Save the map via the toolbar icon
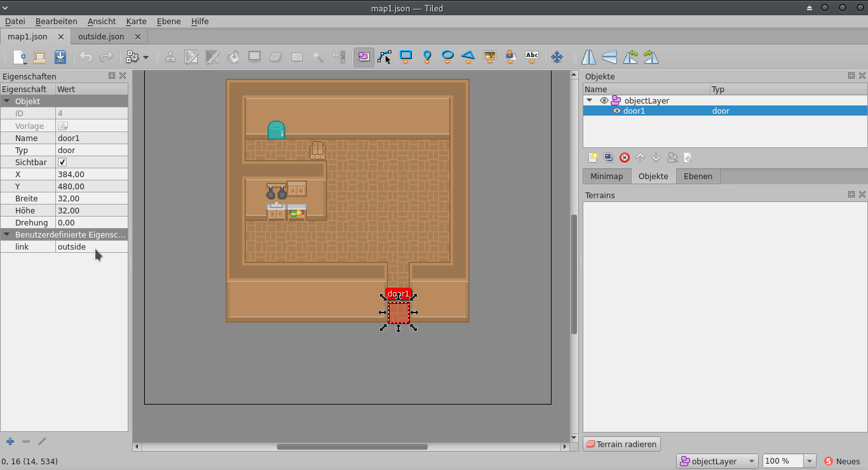Viewport: 868px width, 470px height. (60, 57)
